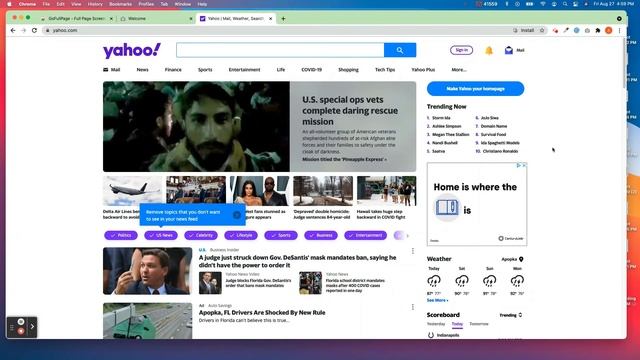Open Cristiano Ronaldo trending topic
Viewport: 640px width, 360px height.
(x=500, y=151)
